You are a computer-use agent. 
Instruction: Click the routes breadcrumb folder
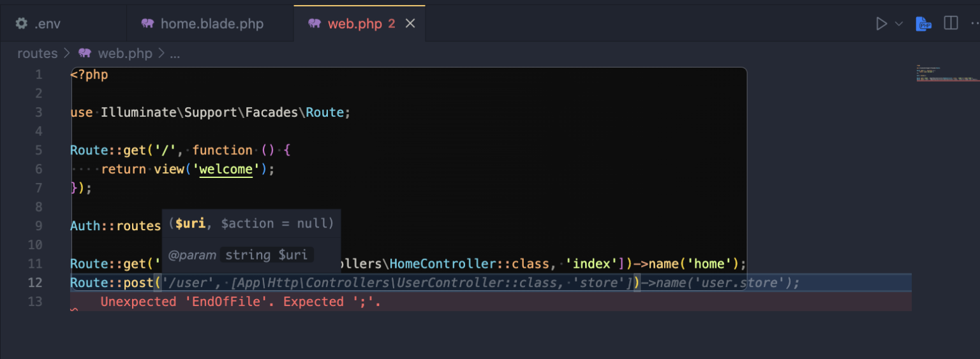[38, 54]
